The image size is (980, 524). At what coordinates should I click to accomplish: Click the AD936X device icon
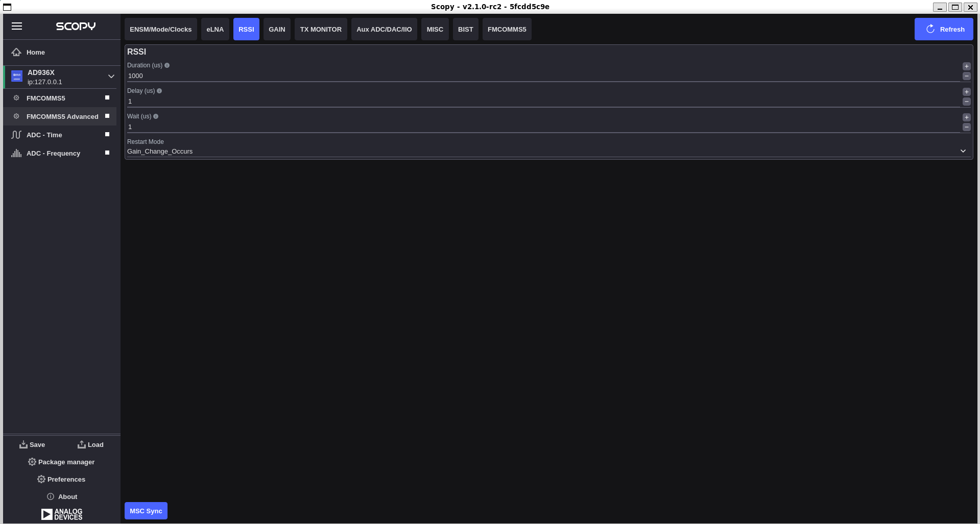pos(17,77)
